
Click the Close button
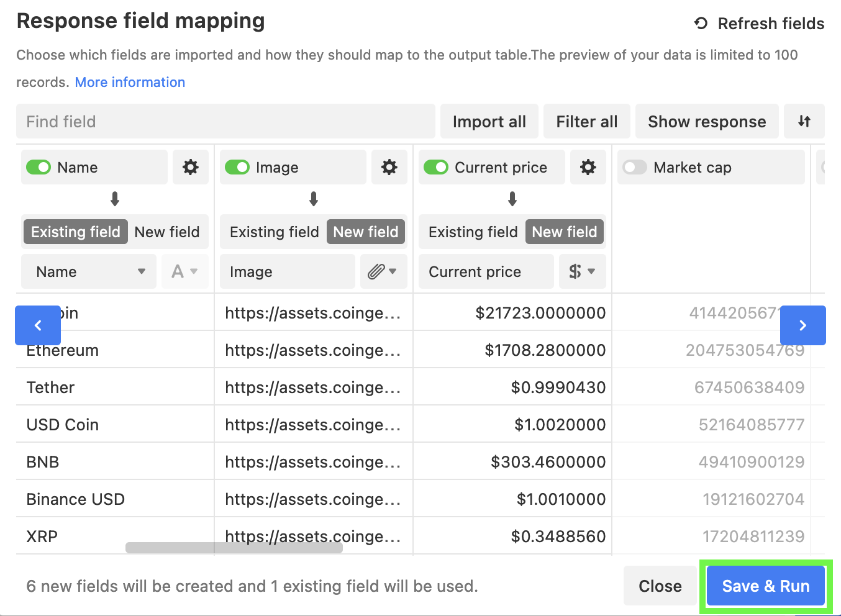pos(660,586)
